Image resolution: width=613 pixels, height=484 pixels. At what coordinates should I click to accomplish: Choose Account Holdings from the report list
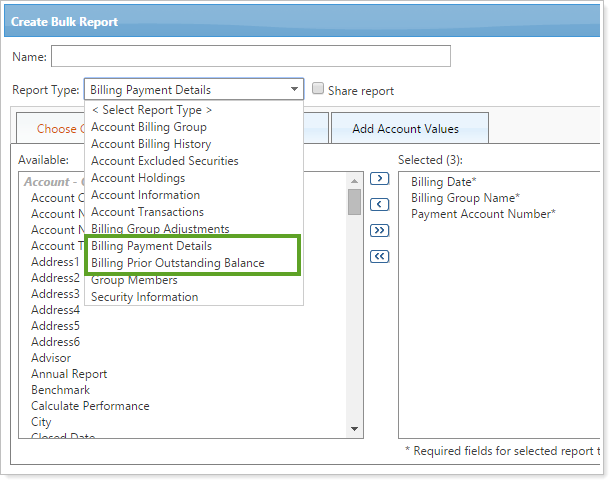pos(138,178)
